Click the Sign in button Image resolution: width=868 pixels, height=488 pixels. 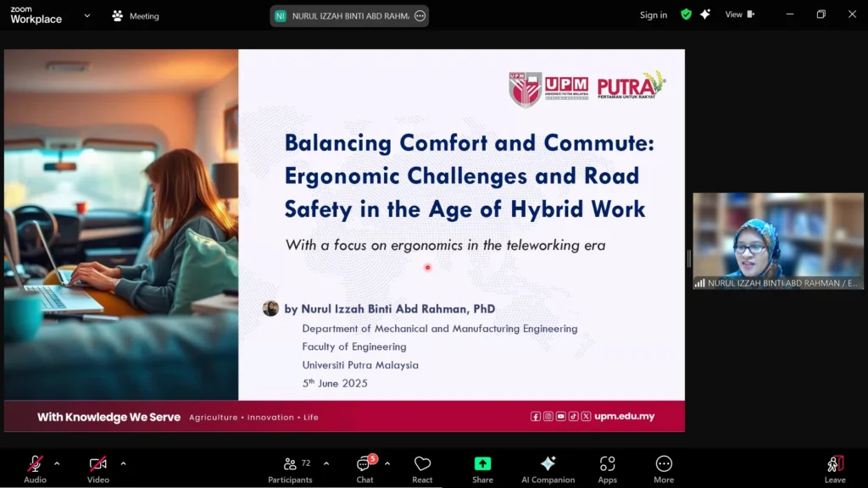click(x=654, y=15)
